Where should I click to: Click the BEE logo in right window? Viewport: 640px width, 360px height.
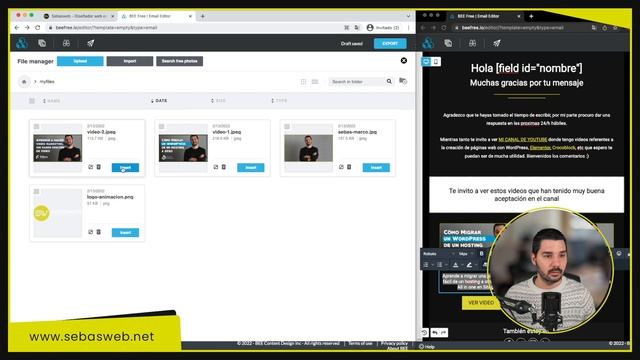[428, 43]
